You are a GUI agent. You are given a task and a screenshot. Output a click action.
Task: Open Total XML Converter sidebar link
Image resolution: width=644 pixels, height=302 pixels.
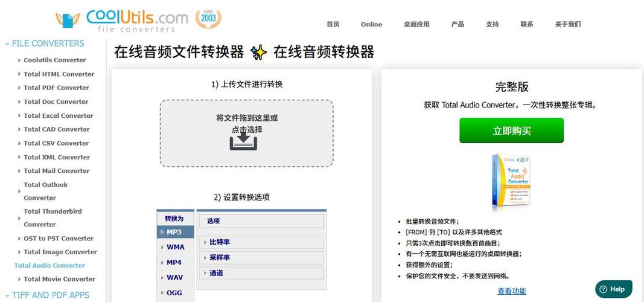[x=57, y=157]
